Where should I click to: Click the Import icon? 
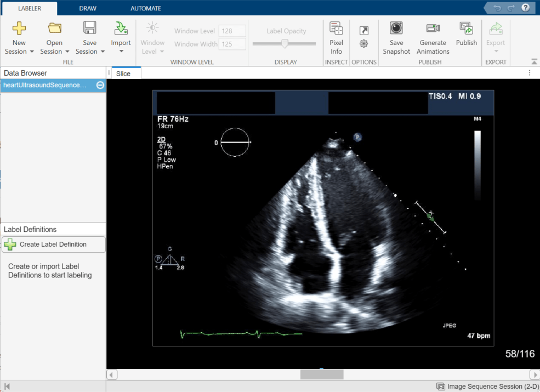[x=121, y=29]
